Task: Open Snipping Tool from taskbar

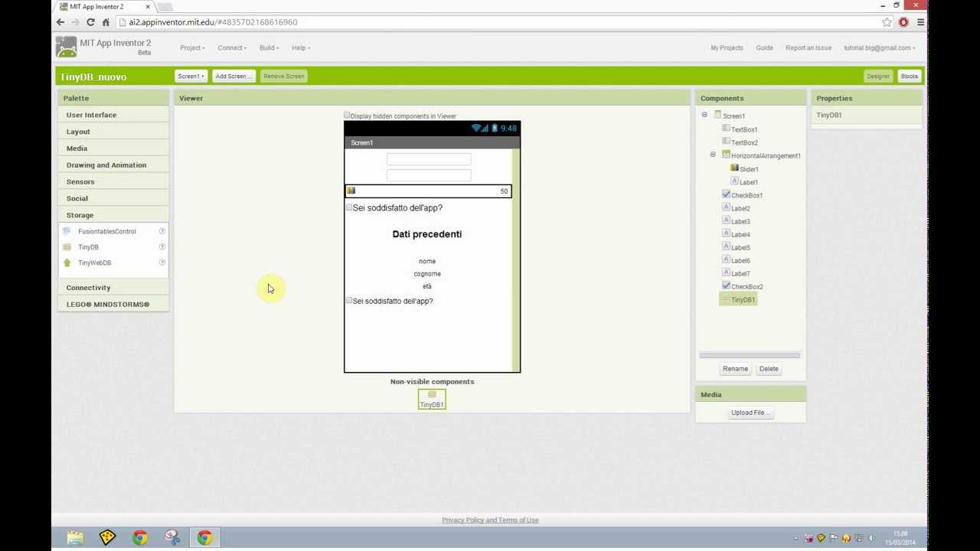Action: point(172,538)
